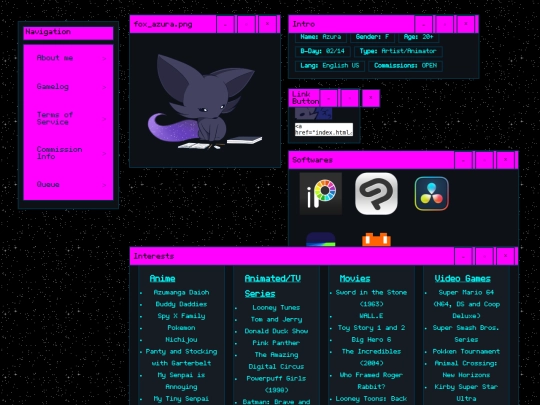The height and width of the screenshot is (405, 540).
Task: Click the Anime heading link
Action: point(163,279)
